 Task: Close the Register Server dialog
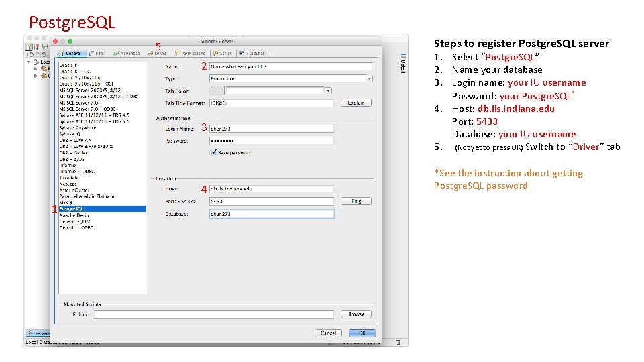tap(56, 42)
